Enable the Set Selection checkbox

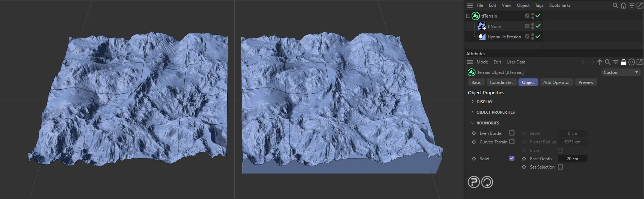[560, 167]
